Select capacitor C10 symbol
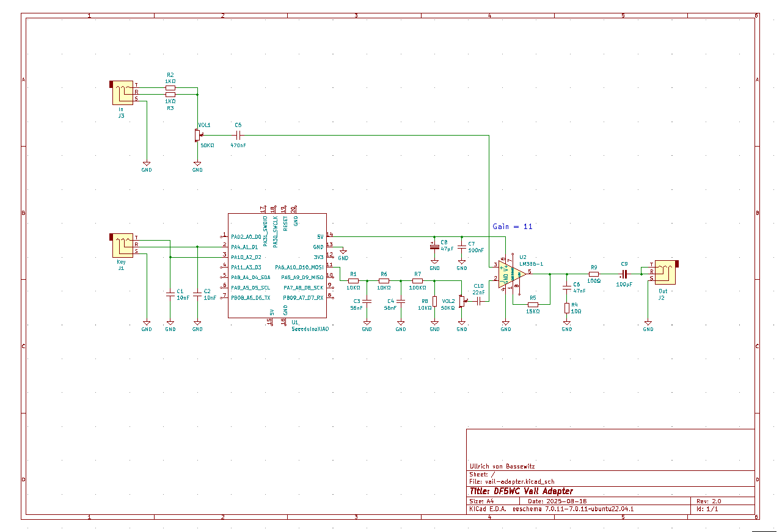The image size is (782, 532). [478, 301]
